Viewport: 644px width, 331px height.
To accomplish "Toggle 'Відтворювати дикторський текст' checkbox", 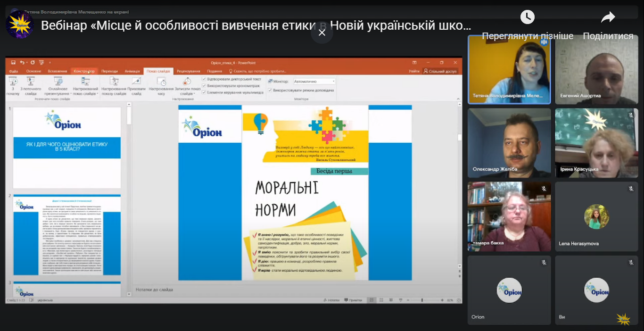I will coord(204,79).
